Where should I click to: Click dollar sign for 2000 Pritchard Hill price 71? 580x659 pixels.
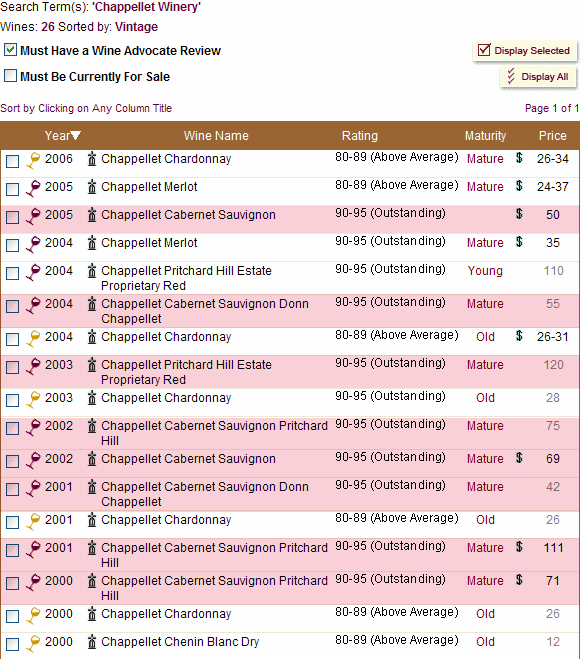tap(519, 580)
